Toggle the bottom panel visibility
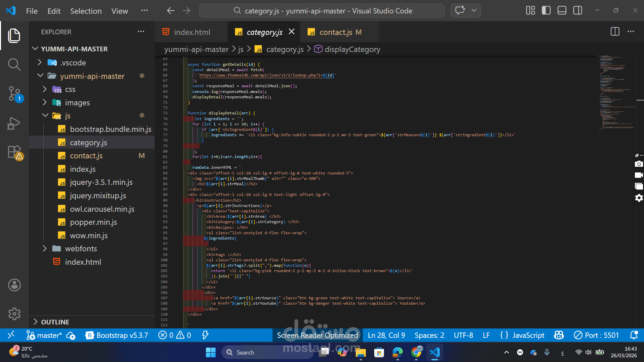The image size is (644, 362). (x=562, y=11)
